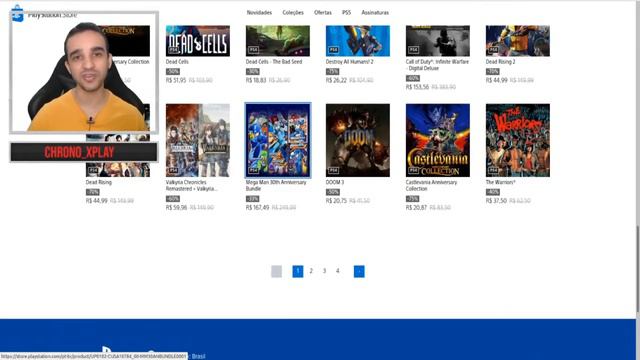The image size is (640, 360).
Task: Click the CHRONO_XPLAY name banner
Action: (x=83, y=152)
